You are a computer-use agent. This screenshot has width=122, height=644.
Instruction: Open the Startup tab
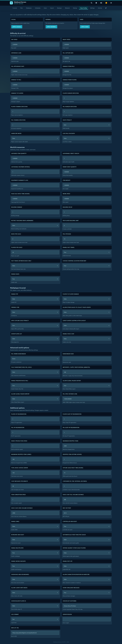(75, 8)
